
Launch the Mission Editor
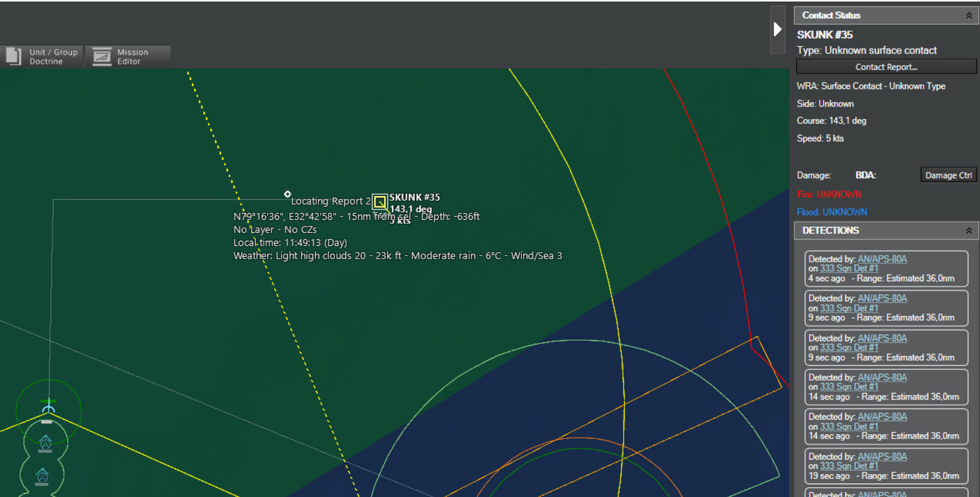pyautogui.click(x=128, y=56)
